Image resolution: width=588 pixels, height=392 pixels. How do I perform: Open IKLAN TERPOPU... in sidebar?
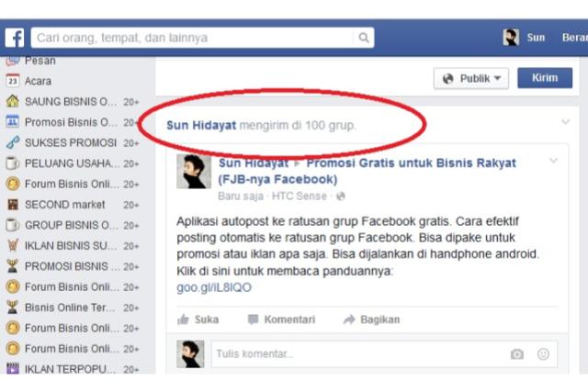(x=73, y=369)
